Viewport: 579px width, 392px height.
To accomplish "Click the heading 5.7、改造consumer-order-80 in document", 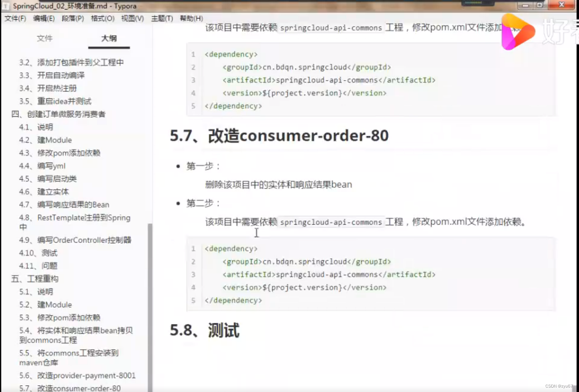I will coord(279,136).
